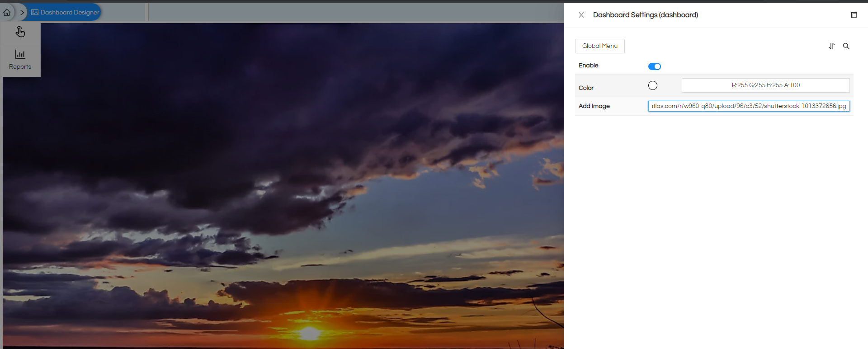Disable the Enable toggle switch

point(655,66)
